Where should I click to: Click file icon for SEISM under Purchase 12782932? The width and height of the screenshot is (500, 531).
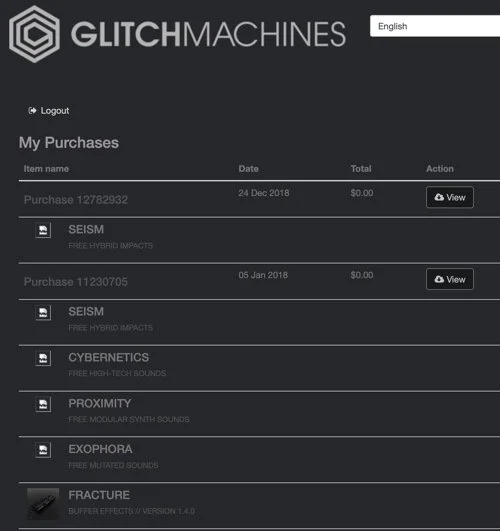[x=43, y=230]
